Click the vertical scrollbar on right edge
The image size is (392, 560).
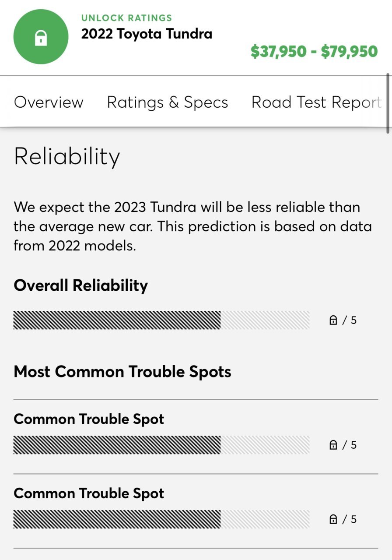pos(388,103)
